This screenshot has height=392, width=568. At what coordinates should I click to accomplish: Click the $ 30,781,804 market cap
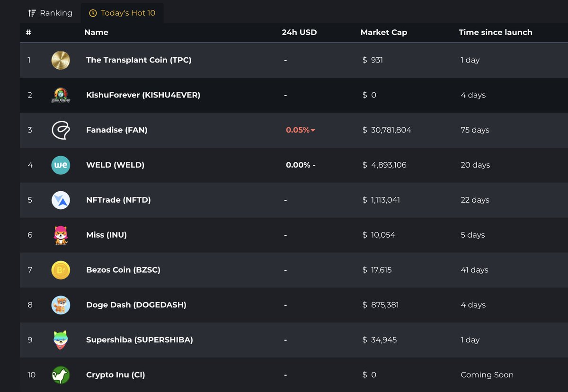coord(387,130)
